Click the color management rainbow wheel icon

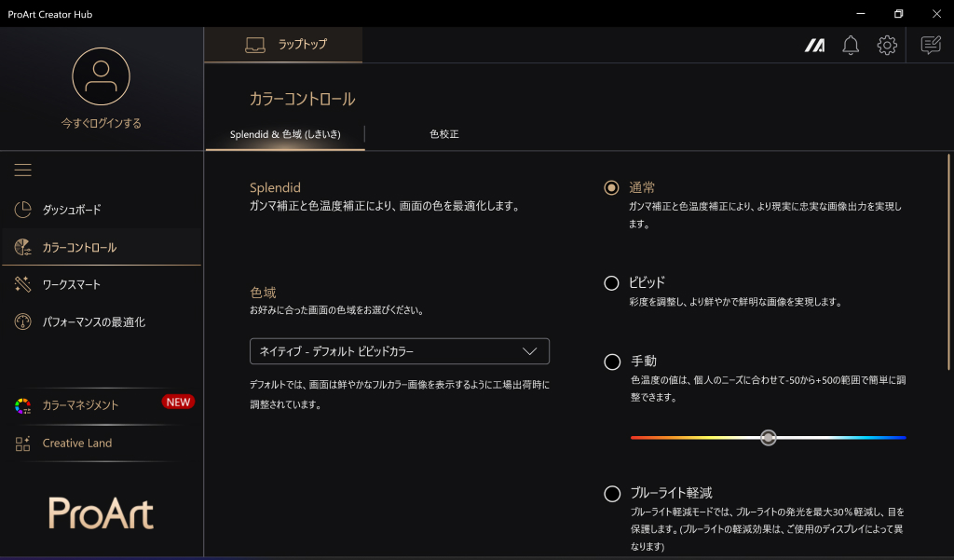22,405
